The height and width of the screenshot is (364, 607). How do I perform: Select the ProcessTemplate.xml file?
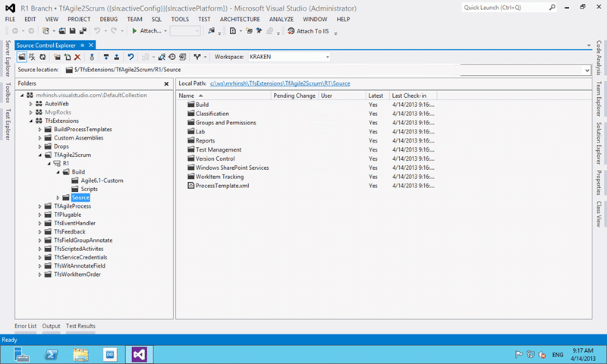222,186
